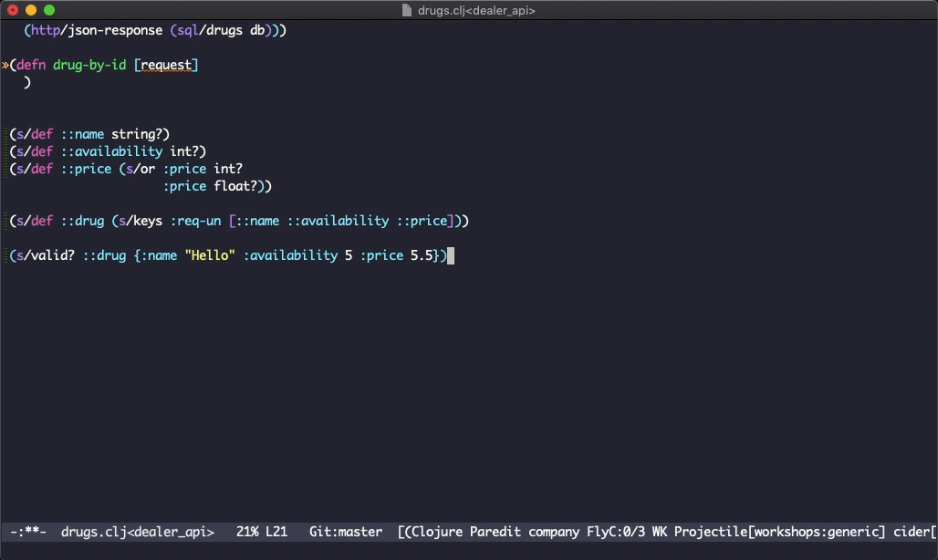Image resolution: width=938 pixels, height=560 pixels.
Task: Minimize the window with the yellow button
Action: [x=31, y=10]
